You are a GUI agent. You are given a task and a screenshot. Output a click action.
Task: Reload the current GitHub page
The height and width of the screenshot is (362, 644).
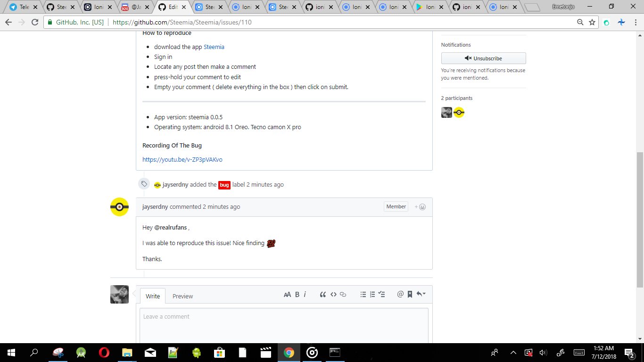click(x=35, y=22)
